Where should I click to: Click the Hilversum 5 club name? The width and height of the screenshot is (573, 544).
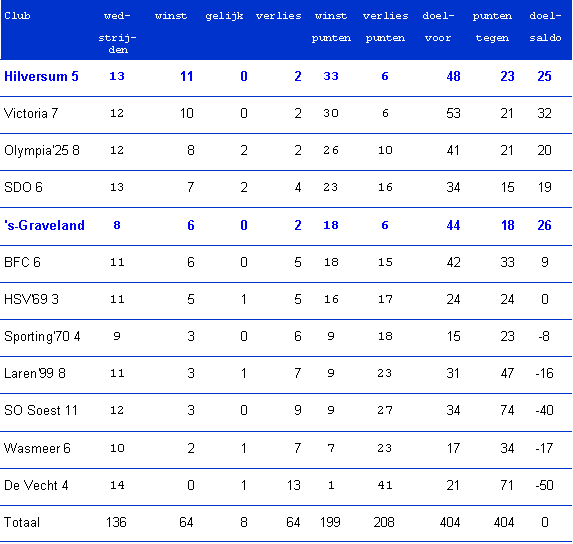click(41, 76)
